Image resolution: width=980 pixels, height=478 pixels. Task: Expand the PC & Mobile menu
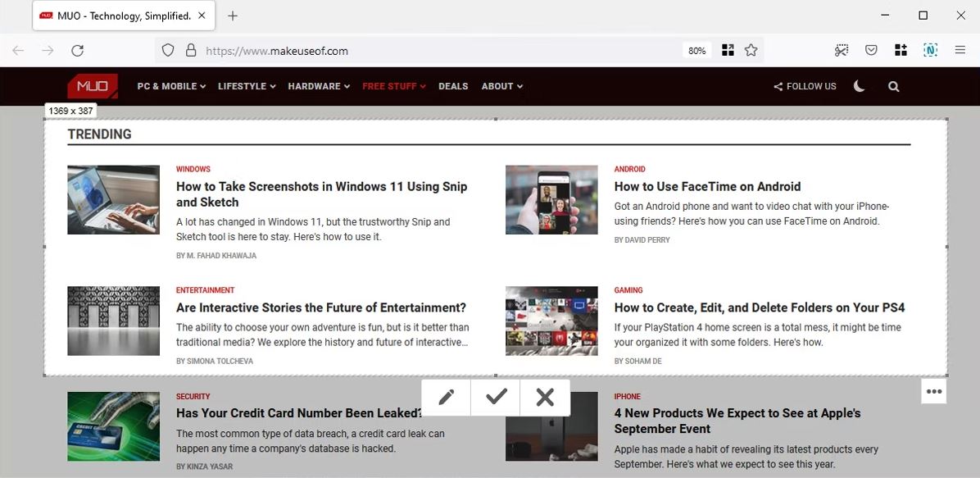point(171,86)
